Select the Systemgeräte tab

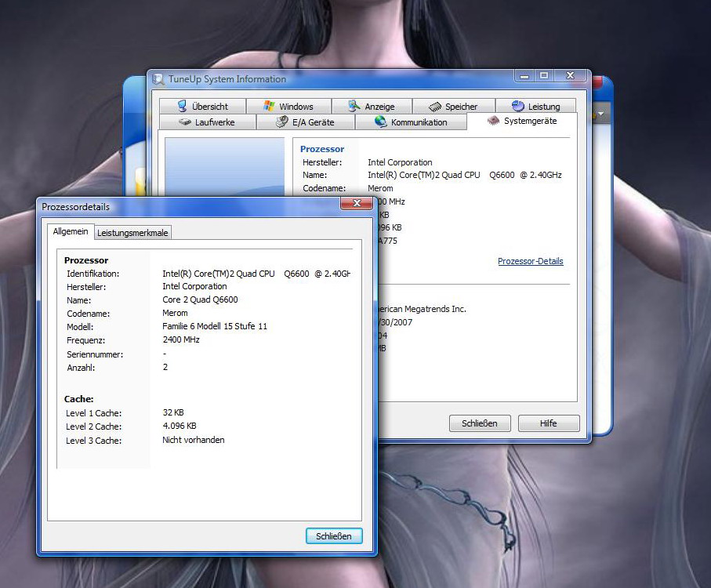click(x=522, y=121)
